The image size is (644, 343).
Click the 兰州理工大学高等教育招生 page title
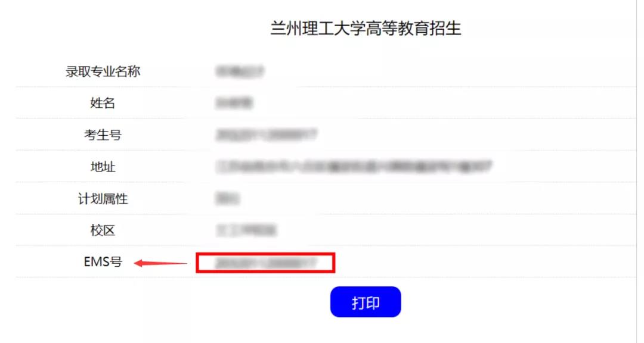point(366,28)
